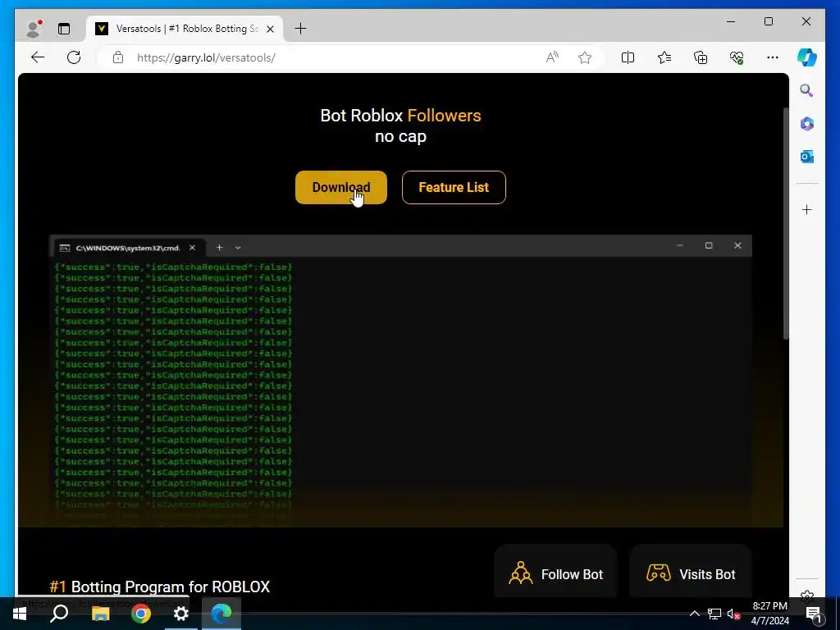Launch Google Chrome from taskbar
Image resolution: width=840 pixels, height=630 pixels.
pyautogui.click(x=141, y=614)
